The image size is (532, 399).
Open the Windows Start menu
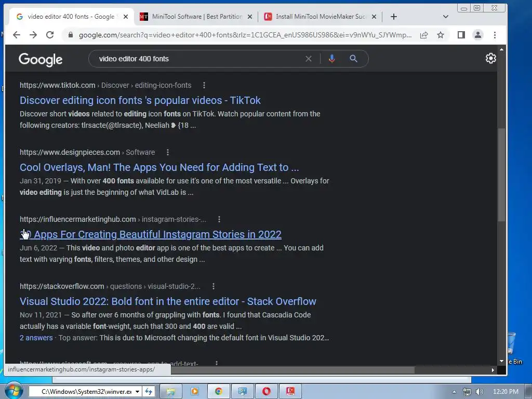click(14, 391)
